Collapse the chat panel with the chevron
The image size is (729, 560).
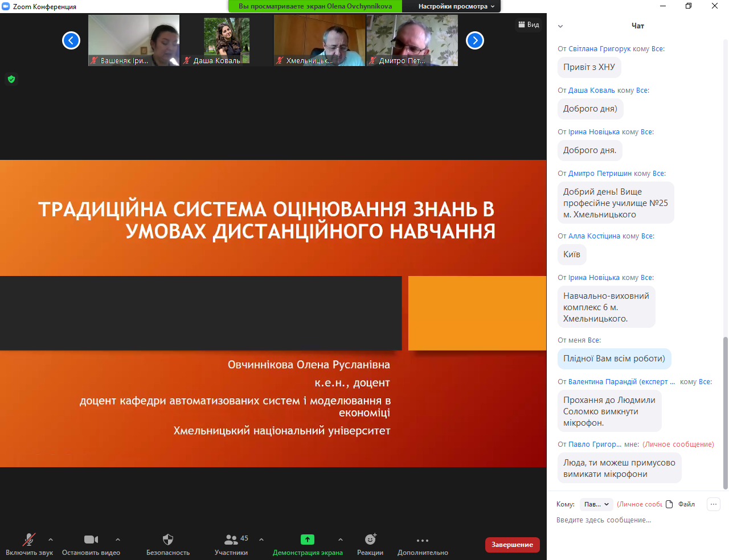point(560,26)
